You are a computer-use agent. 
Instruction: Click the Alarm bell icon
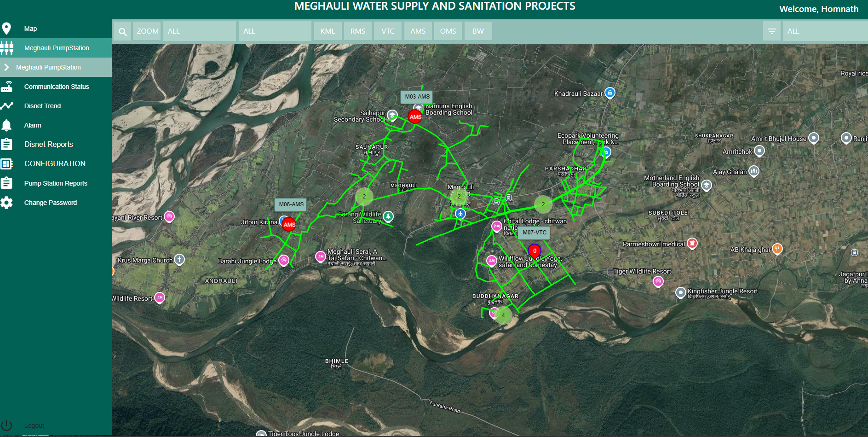point(7,125)
